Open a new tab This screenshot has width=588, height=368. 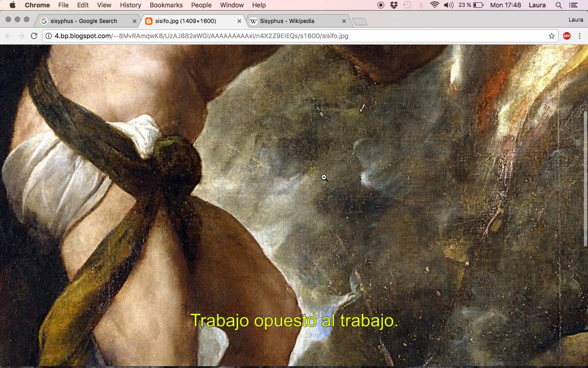[360, 22]
